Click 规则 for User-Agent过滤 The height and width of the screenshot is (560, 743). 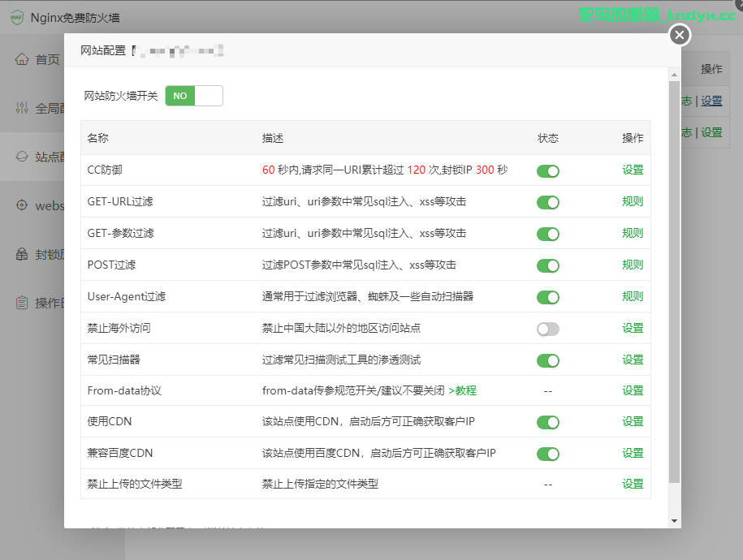pyautogui.click(x=632, y=296)
